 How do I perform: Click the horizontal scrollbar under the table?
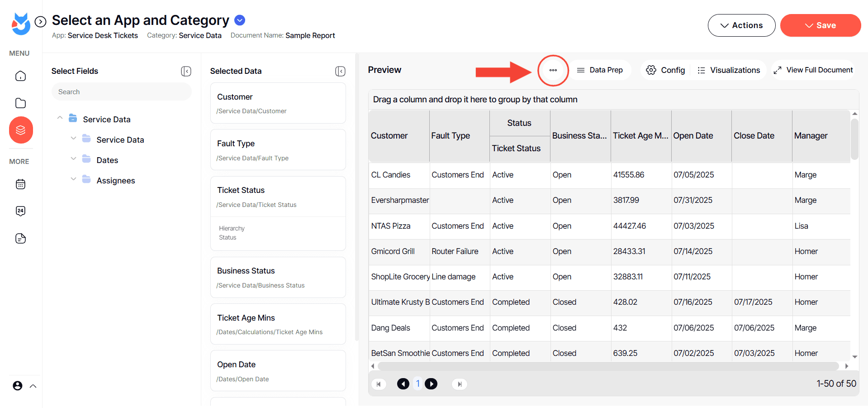point(607,366)
